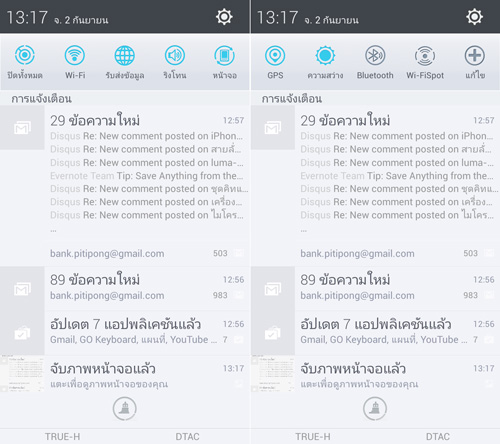Image resolution: width=500 pixels, height=444 pixels.
Task: Tap the turn-off-all toggles icon
Action: (25, 55)
